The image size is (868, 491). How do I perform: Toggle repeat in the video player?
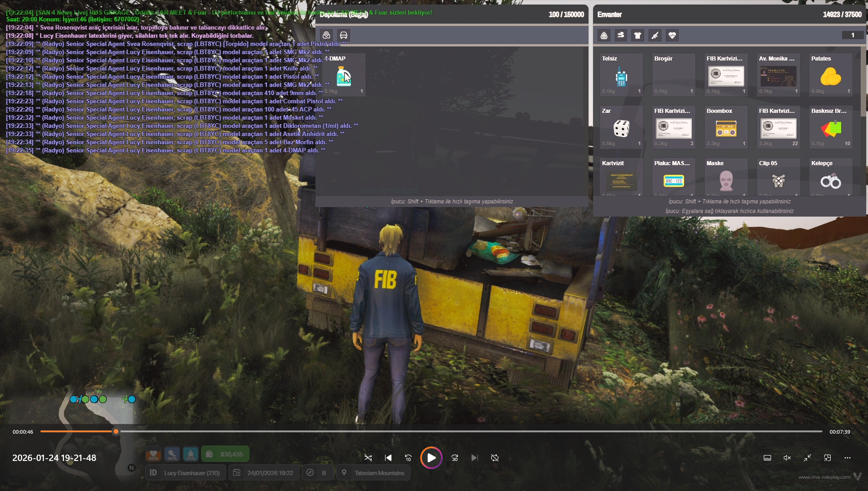[495, 458]
